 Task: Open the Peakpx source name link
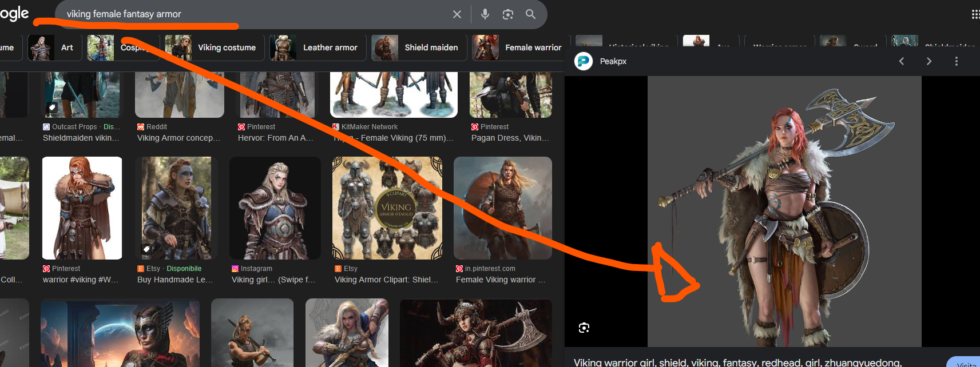(613, 61)
